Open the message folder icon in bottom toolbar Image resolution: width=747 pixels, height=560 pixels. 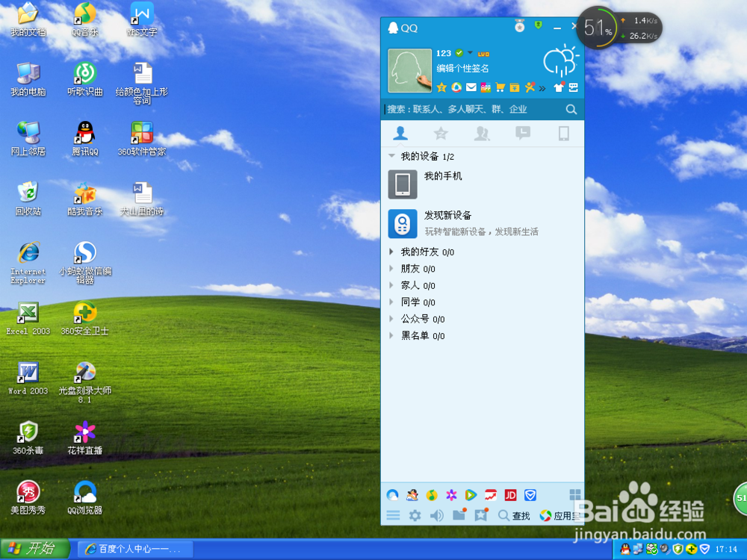point(459,515)
